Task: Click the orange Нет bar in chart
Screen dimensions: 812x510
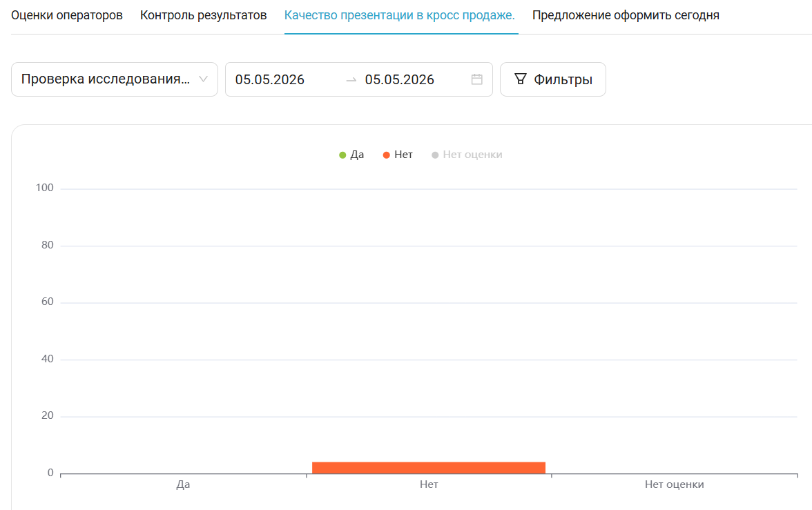Action: [x=429, y=467]
